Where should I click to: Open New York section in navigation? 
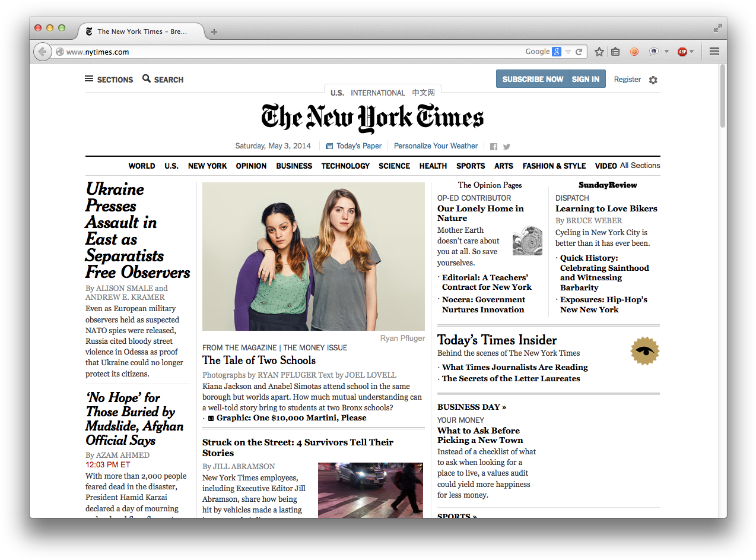tap(208, 166)
